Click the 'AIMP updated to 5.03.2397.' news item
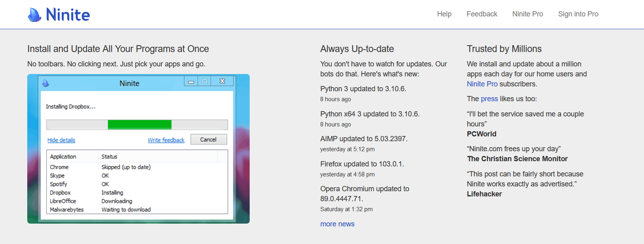644x244 pixels. click(364, 139)
